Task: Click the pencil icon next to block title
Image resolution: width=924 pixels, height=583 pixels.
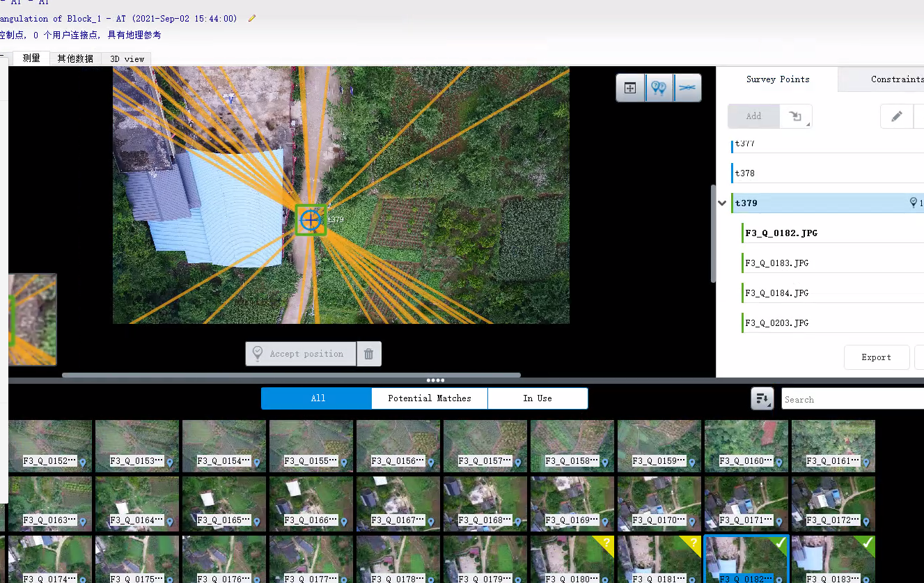Action: click(252, 18)
